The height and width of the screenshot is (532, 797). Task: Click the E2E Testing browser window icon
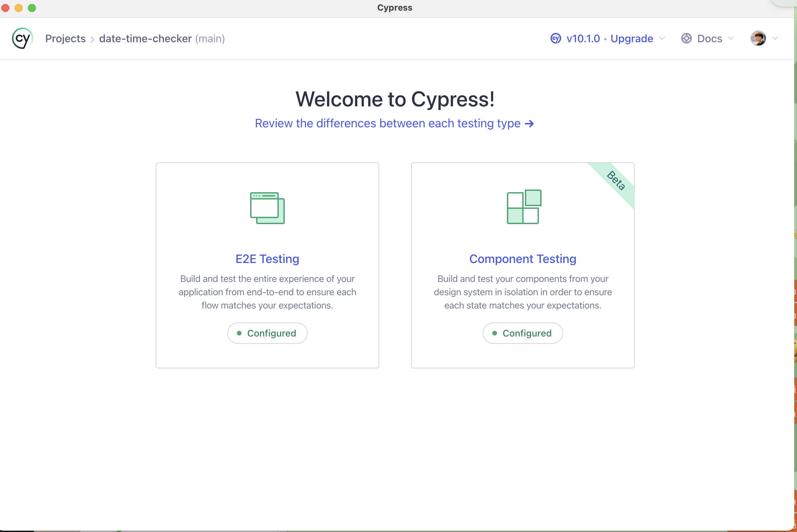(x=267, y=207)
